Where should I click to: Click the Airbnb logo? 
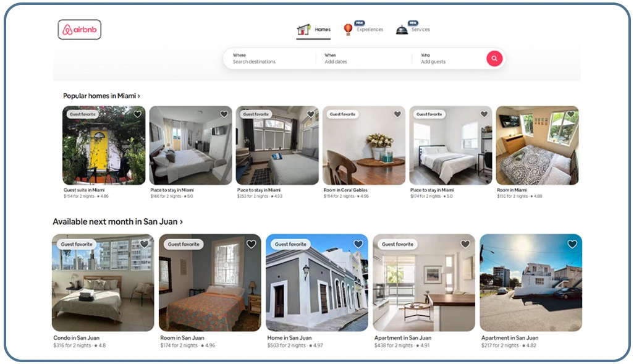(79, 28)
